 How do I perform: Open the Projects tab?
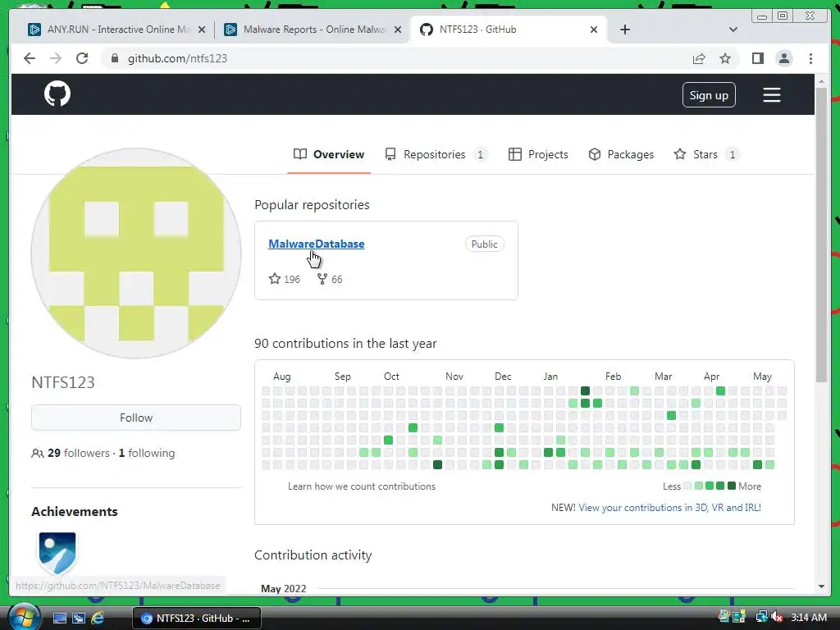(538, 154)
